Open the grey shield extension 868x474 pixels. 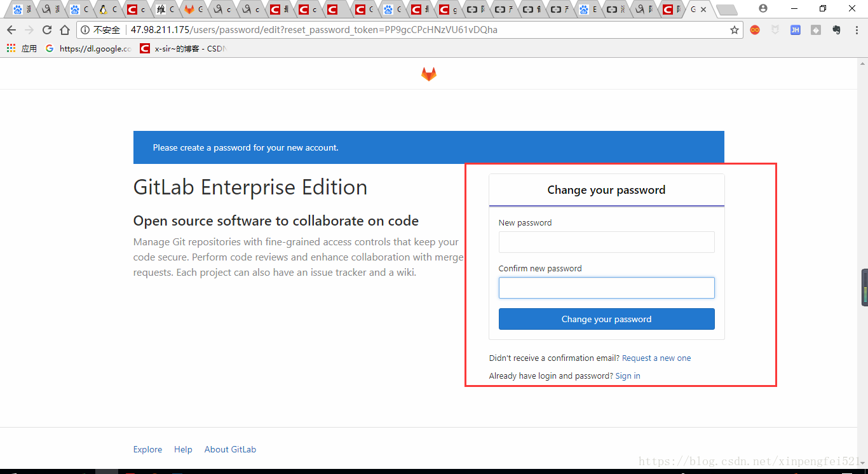click(775, 30)
